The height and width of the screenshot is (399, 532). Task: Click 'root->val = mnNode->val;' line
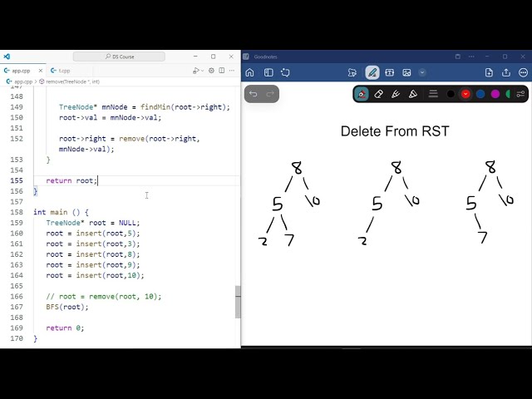[111, 117]
